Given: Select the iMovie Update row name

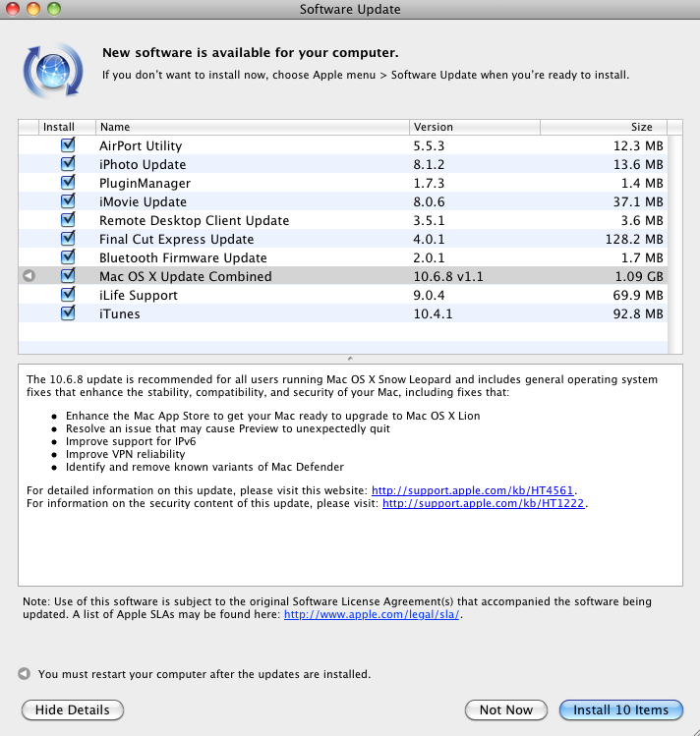Looking at the screenshot, I should pyautogui.click(x=143, y=201).
